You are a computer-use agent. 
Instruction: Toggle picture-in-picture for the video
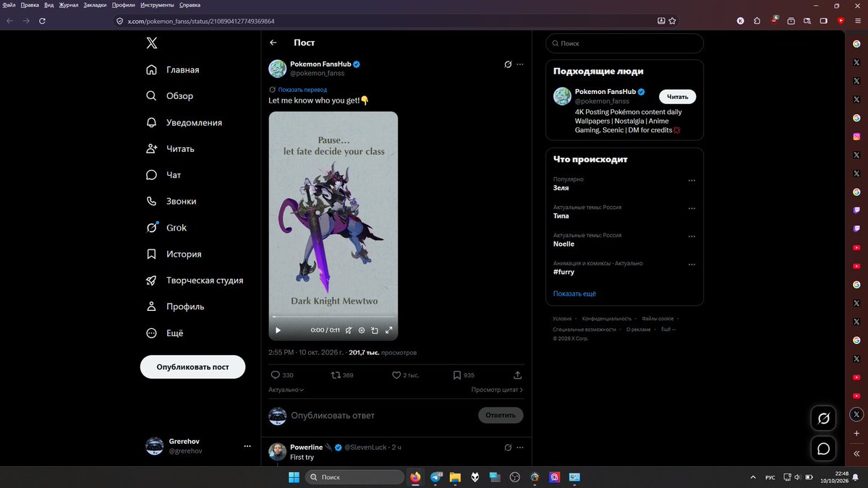click(x=375, y=330)
